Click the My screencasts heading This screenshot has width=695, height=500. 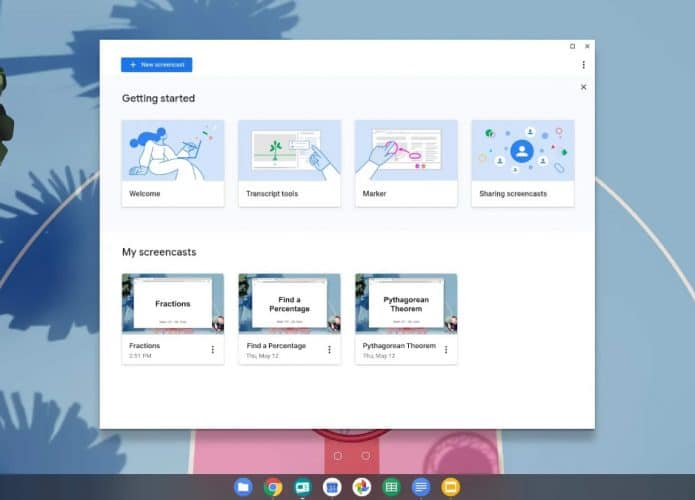(x=159, y=252)
